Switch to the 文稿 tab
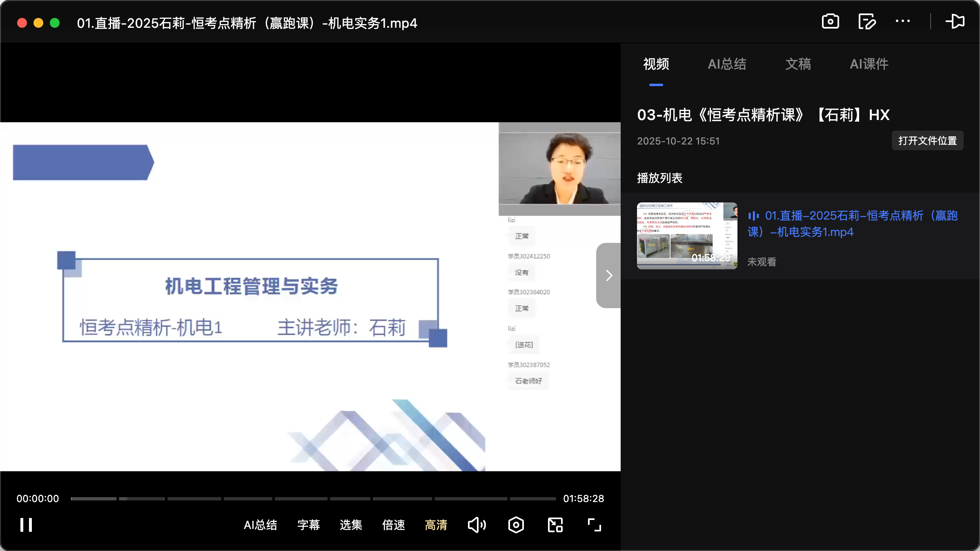Screen dimensions: 980x551 point(797,64)
